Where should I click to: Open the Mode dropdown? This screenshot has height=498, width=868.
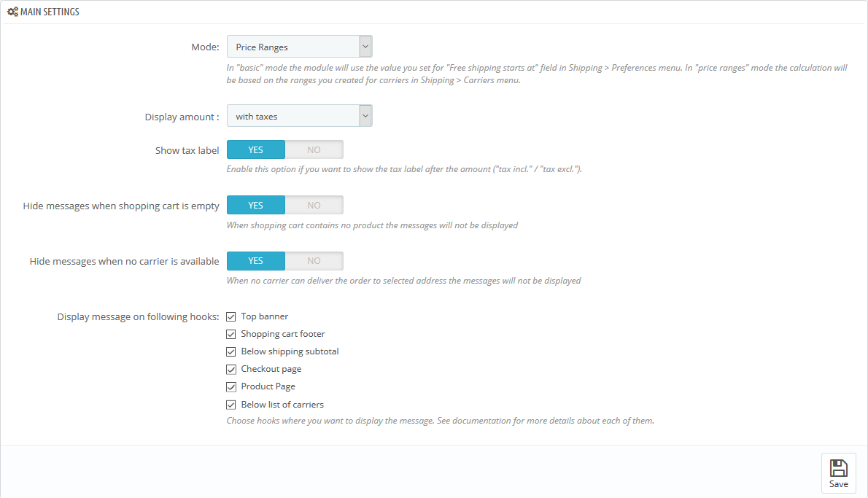point(299,47)
